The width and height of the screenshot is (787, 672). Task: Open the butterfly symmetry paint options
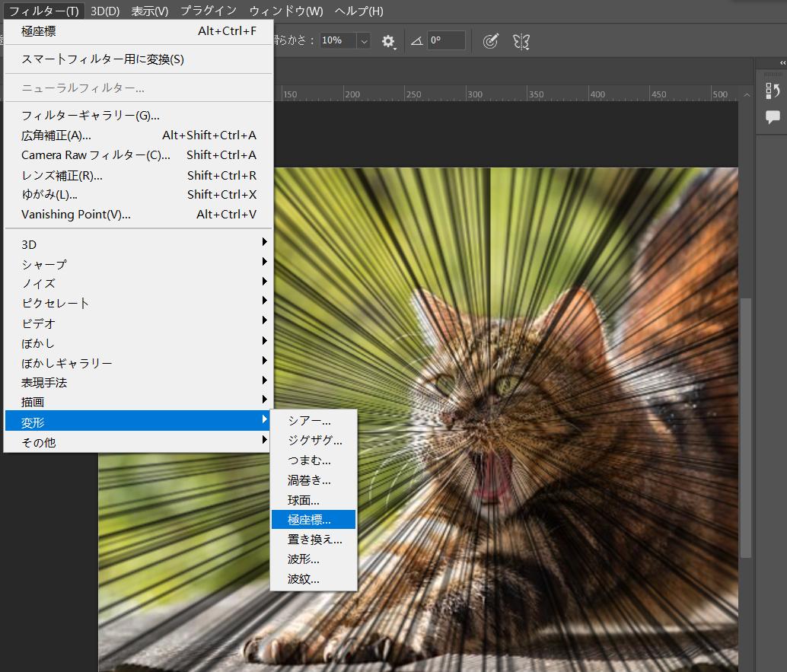click(x=521, y=41)
